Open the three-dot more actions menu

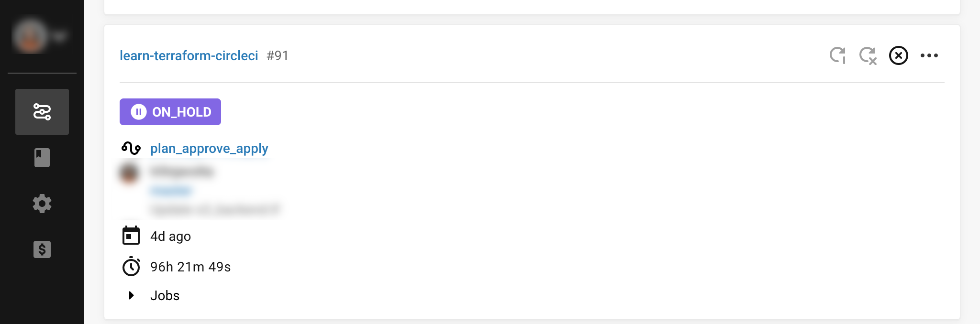click(929, 55)
